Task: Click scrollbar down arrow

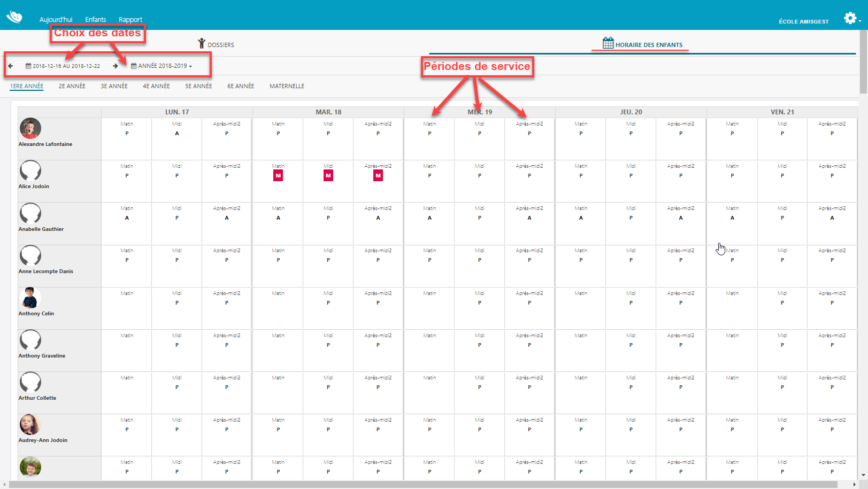Action: tap(863, 475)
